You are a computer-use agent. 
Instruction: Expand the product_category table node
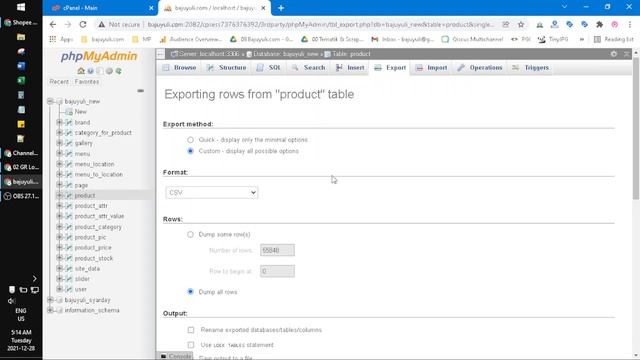pos(59,227)
